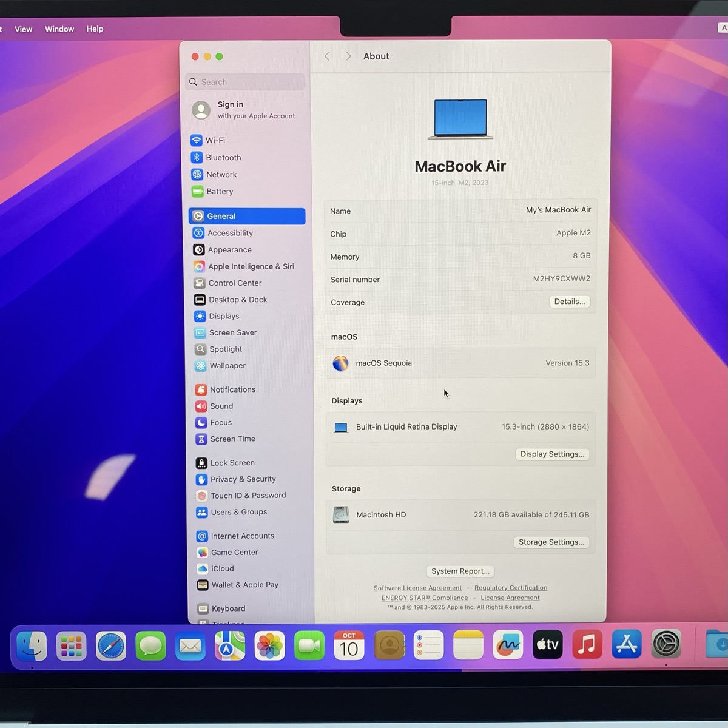
Task: Open Reminders from the Dock
Action: [x=429, y=645]
